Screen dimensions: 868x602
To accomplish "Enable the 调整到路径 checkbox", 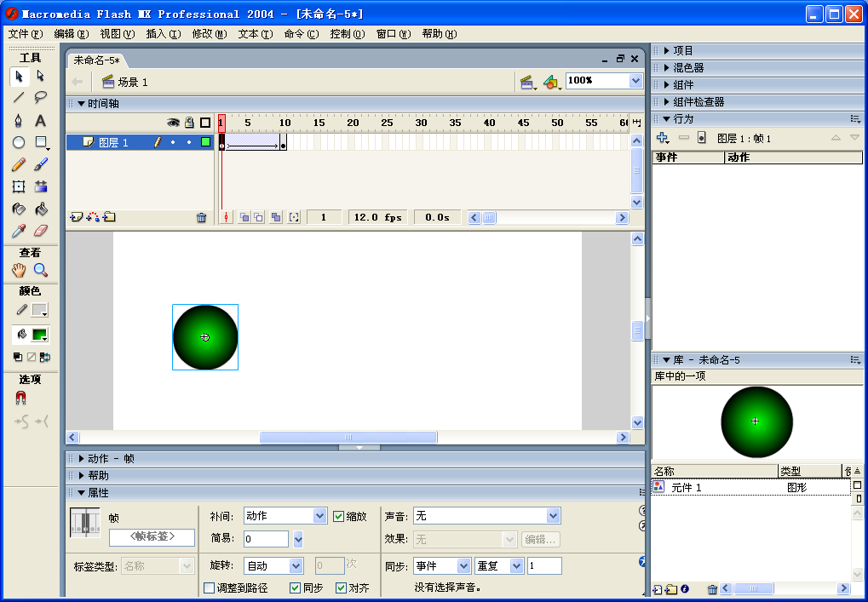I will point(210,588).
